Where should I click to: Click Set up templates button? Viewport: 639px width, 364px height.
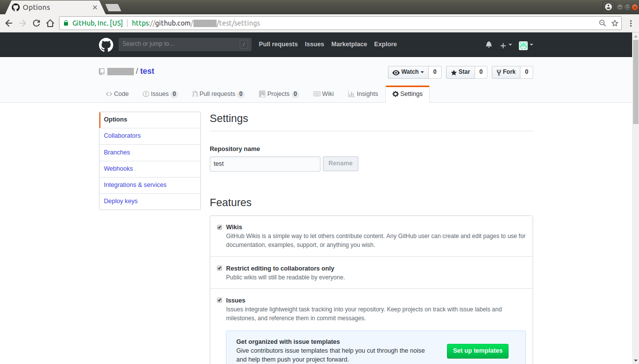coord(478,351)
